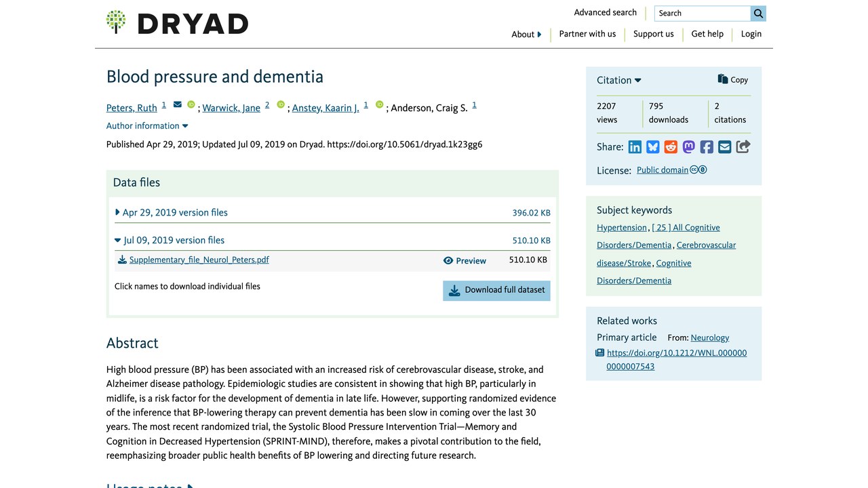Screen dimensions: 868x488
Task: Go to Get help page
Action: pyautogui.click(x=707, y=34)
